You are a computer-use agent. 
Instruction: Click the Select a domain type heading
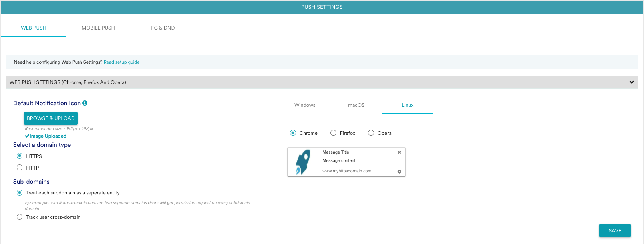point(42,145)
